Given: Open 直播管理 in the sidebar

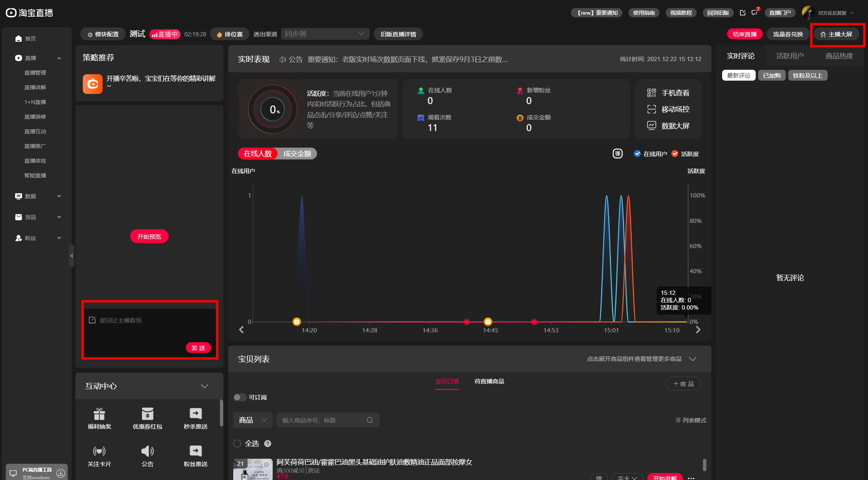Looking at the screenshot, I should [x=35, y=73].
